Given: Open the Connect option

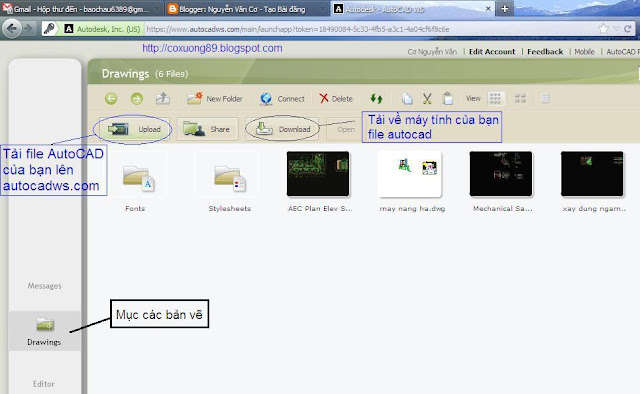Looking at the screenshot, I should point(282,98).
